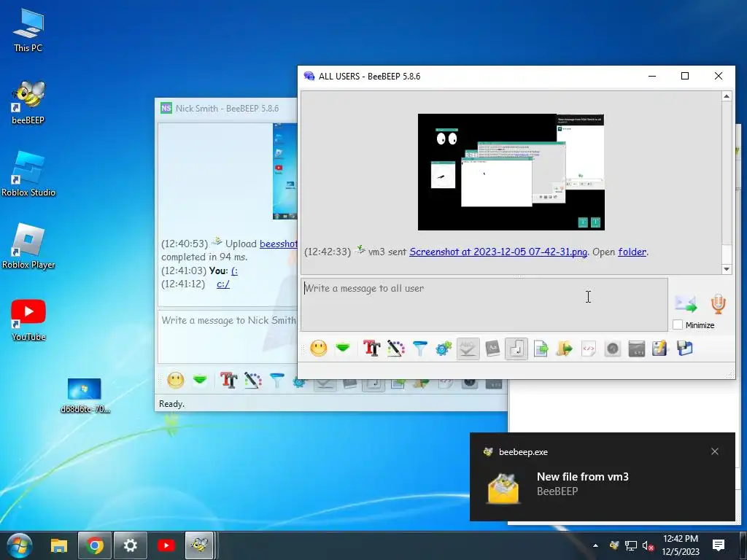Click dark window-capture icon in ALL USERS toolbar

pyautogui.click(x=636, y=349)
